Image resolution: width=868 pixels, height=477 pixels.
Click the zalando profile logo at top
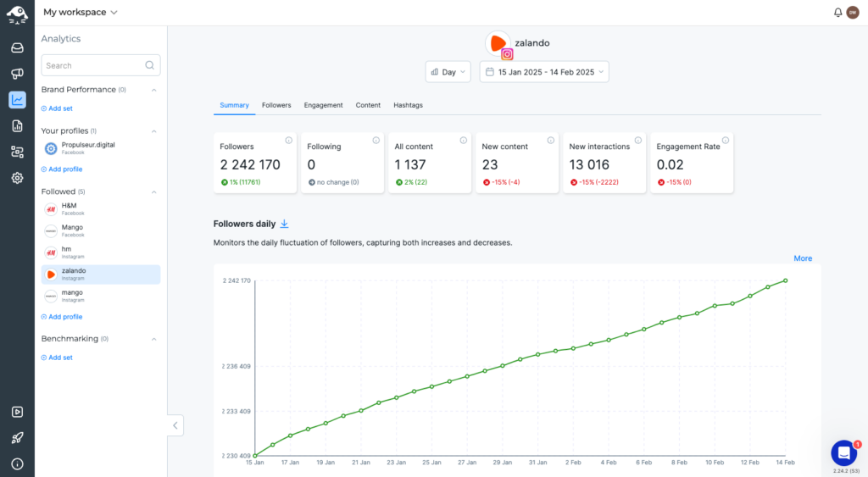(x=498, y=43)
